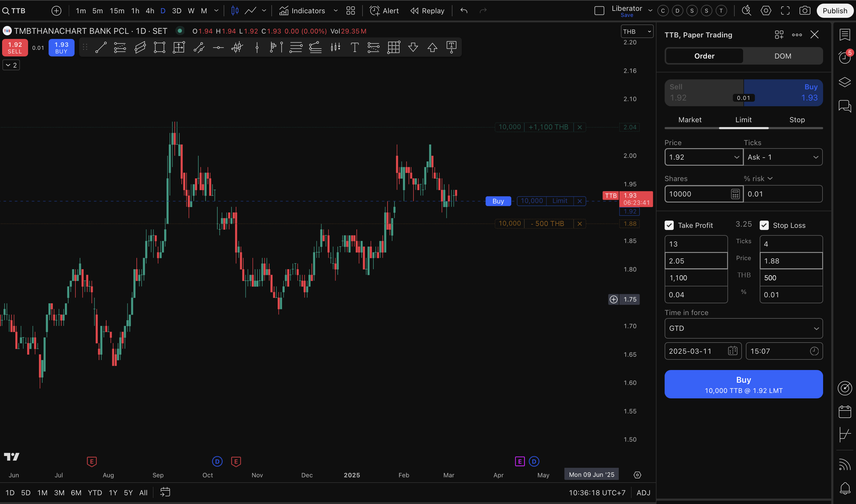Open the calendar panel in right sidebar
The height and width of the screenshot is (504, 856).
(845, 412)
